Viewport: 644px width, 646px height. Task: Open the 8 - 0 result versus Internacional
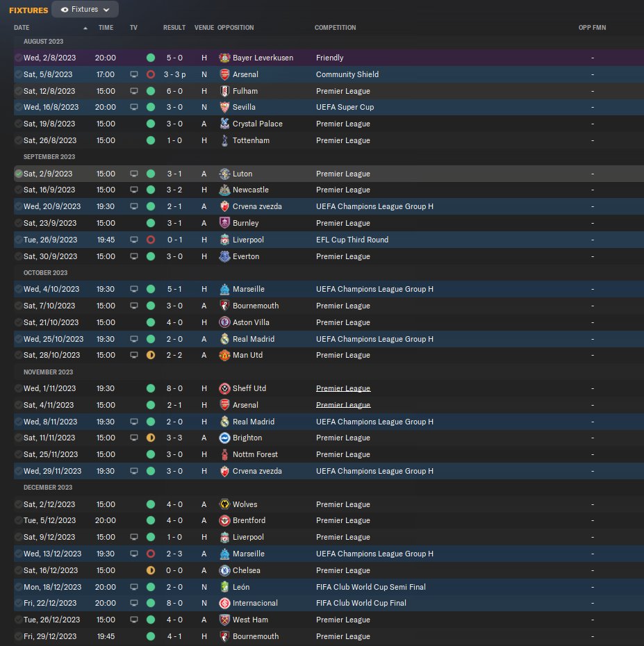pyautogui.click(x=174, y=603)
